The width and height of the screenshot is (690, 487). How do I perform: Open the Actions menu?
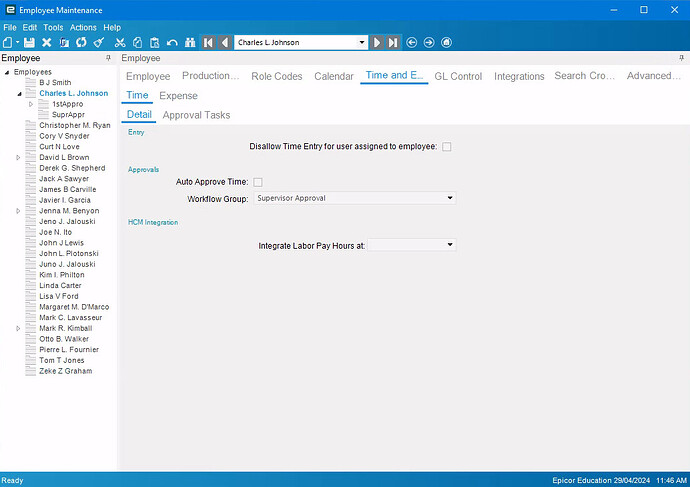point(84,27)
